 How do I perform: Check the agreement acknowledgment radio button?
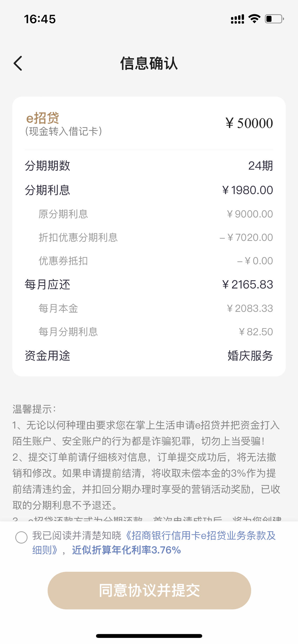pyautogui.click(x=21, y=537)
